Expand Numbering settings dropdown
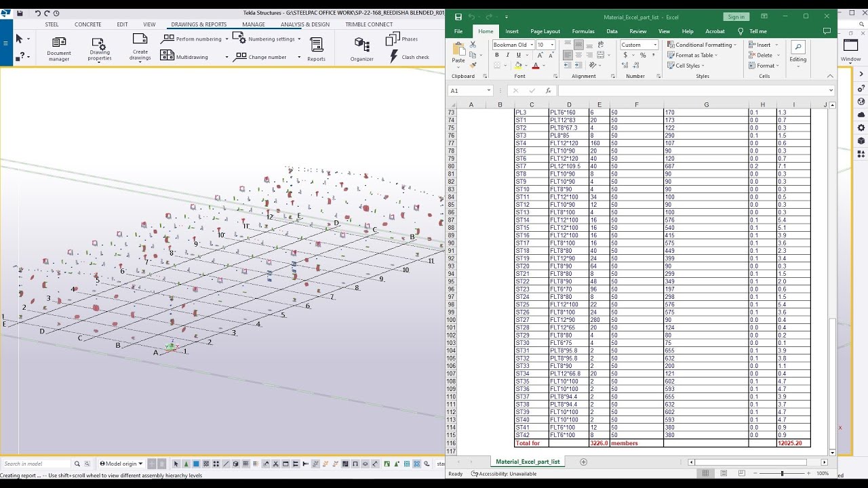 (299, 39)
